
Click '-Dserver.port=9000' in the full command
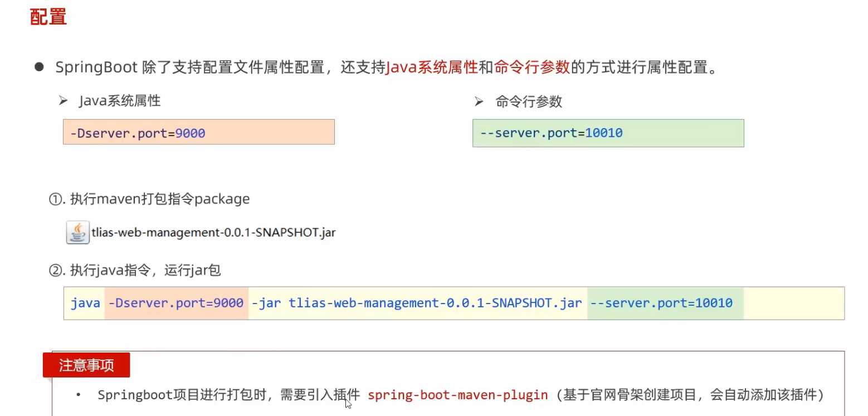click(177, 303)
